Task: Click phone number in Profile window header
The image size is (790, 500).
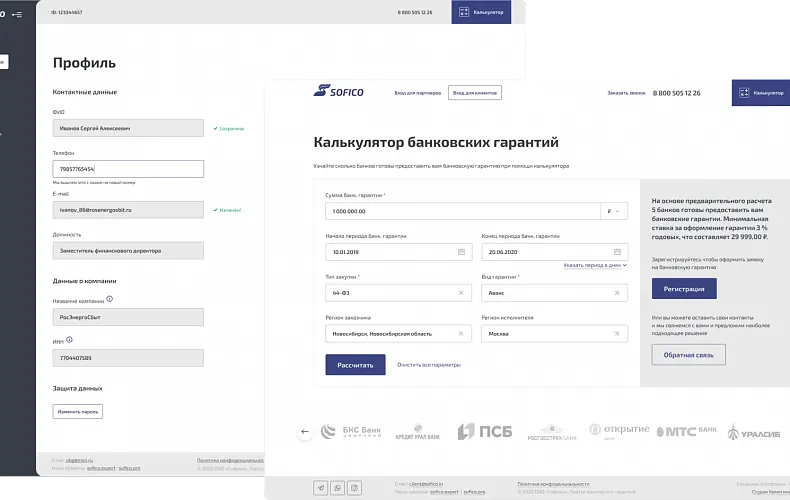Action: coord(415,12)
